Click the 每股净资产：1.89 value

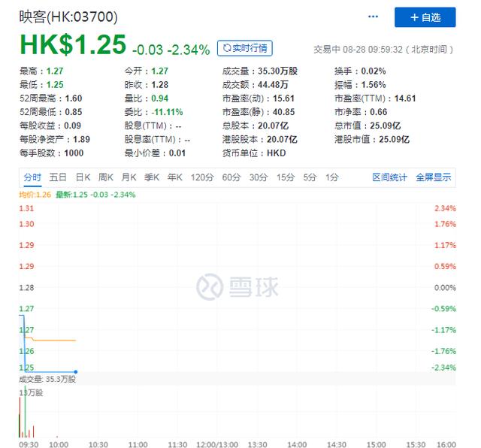click(x=55, y=139)
